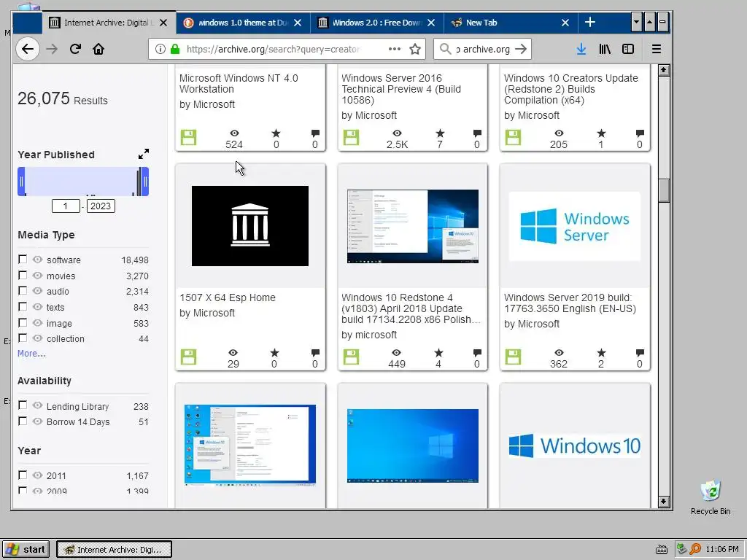Click scrollbar down arrow
The image size is (747, 560).
click(x=664, y=502)
